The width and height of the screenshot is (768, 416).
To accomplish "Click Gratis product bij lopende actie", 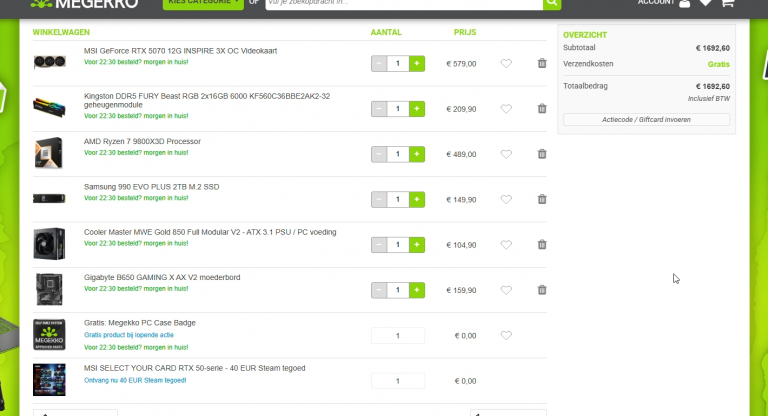I will [x=129, y=335].
